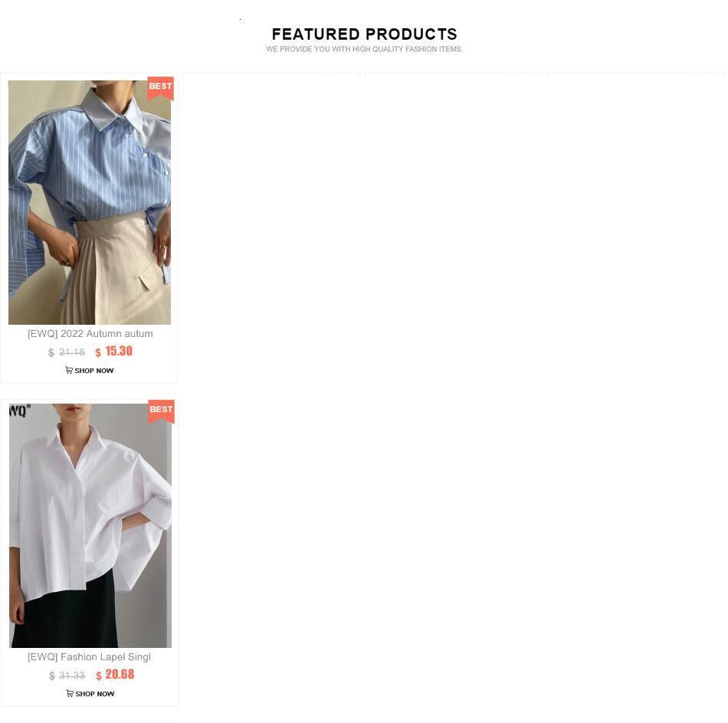The image size is (728, 723).
Task: Open the white lapel shirt product image
Action: point(90,525)
